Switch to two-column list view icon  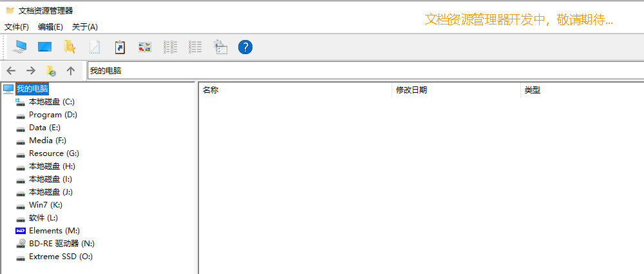[170, 47]
